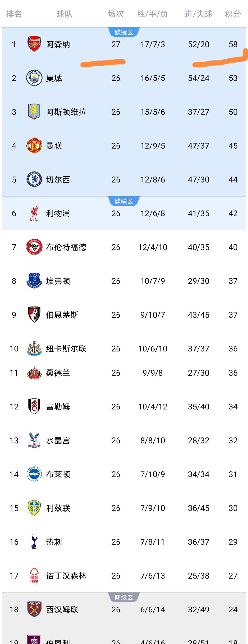The image size is (248, 644).
Task: Select the 欧冠区 zone label
Action: click(124, 32)
